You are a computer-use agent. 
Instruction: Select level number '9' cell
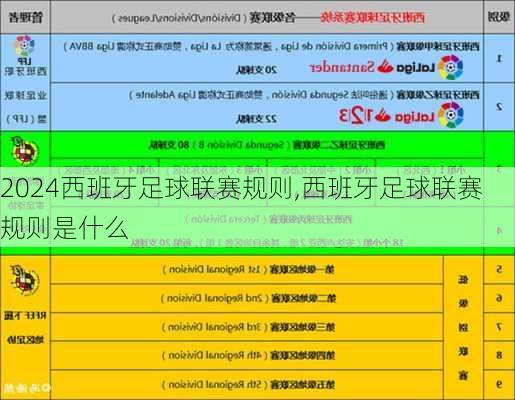499,384
